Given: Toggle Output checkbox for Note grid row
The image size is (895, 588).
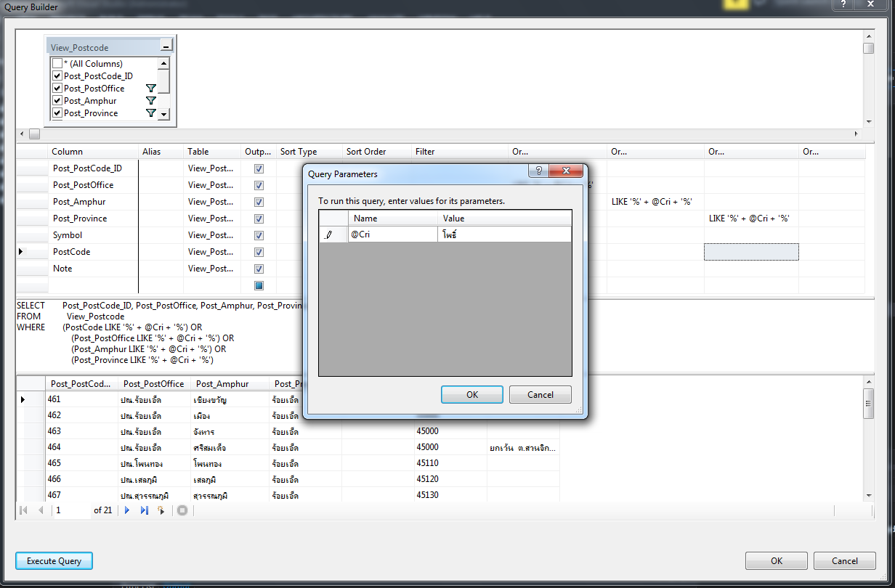Looking at the screenshot, I should pos(259,269).
